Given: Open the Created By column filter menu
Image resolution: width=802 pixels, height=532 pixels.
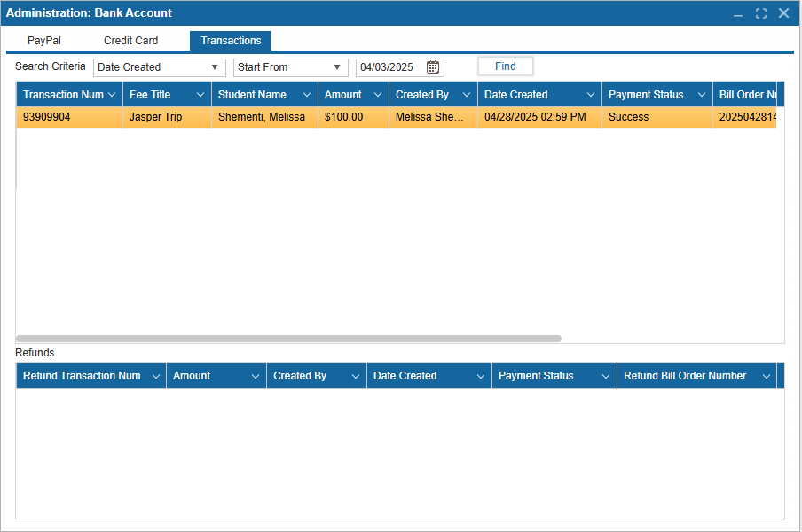Looking at the screenshot, I should click(x=466, y=94).
